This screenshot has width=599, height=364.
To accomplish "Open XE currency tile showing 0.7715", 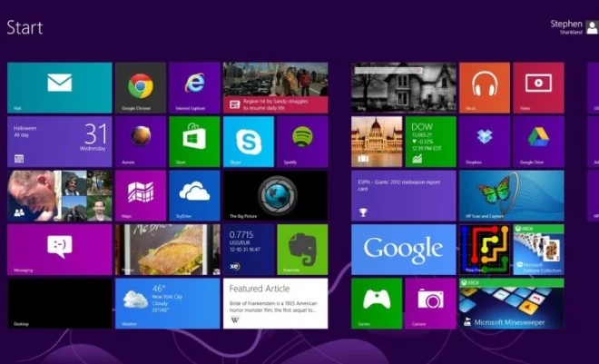I will [249, 250].
